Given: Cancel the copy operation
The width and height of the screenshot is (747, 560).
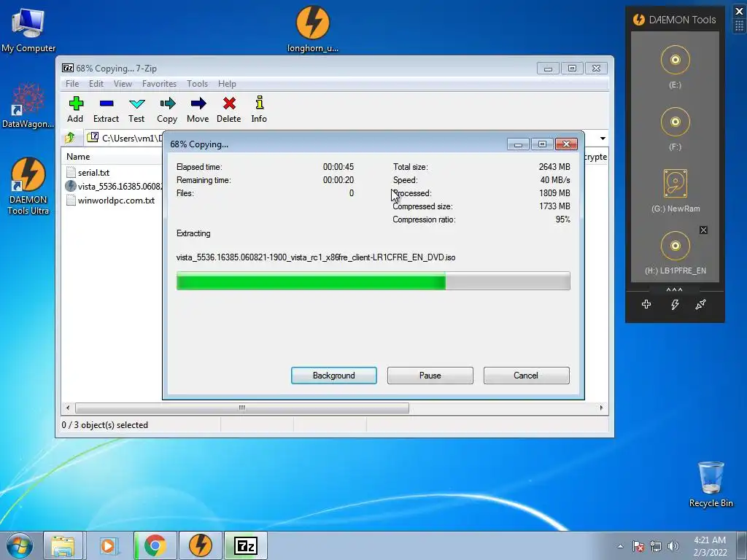Looking at the screenshot, I should point(526,376).
